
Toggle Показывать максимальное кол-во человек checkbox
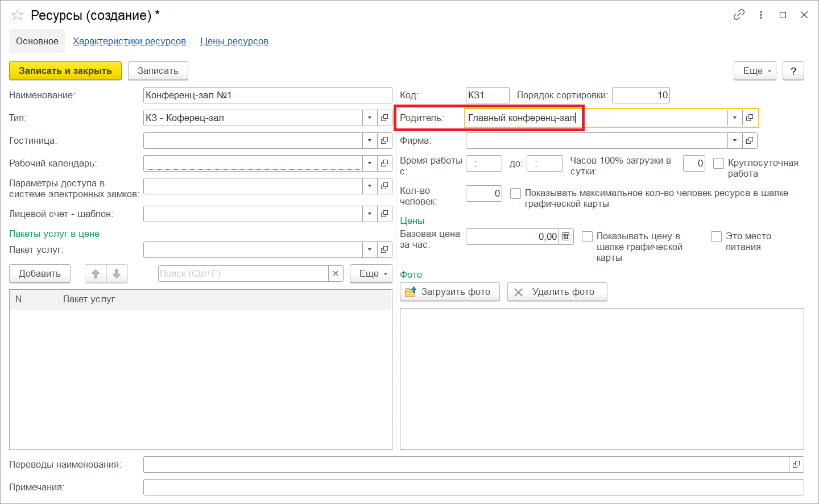[x=515, y=194]
